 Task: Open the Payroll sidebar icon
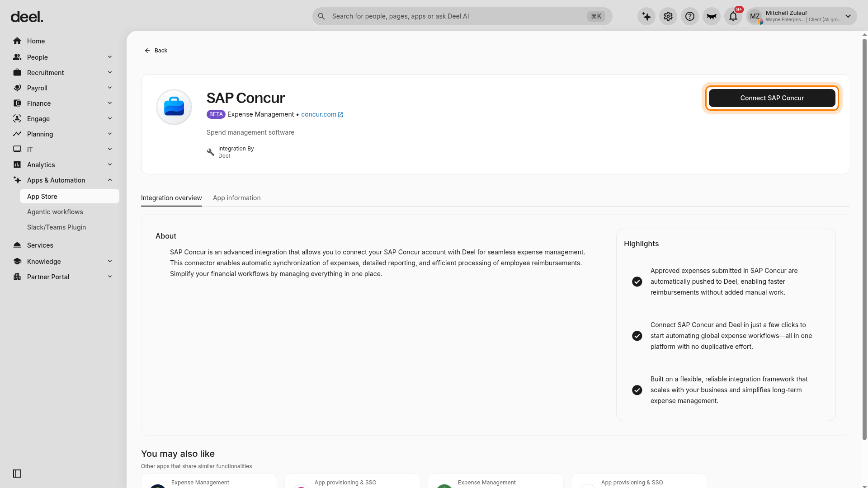(17, 88)
